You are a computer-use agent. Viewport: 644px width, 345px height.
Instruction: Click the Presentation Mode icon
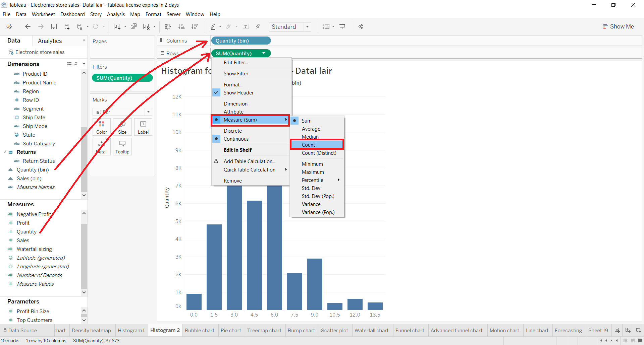tap(342, 27)
